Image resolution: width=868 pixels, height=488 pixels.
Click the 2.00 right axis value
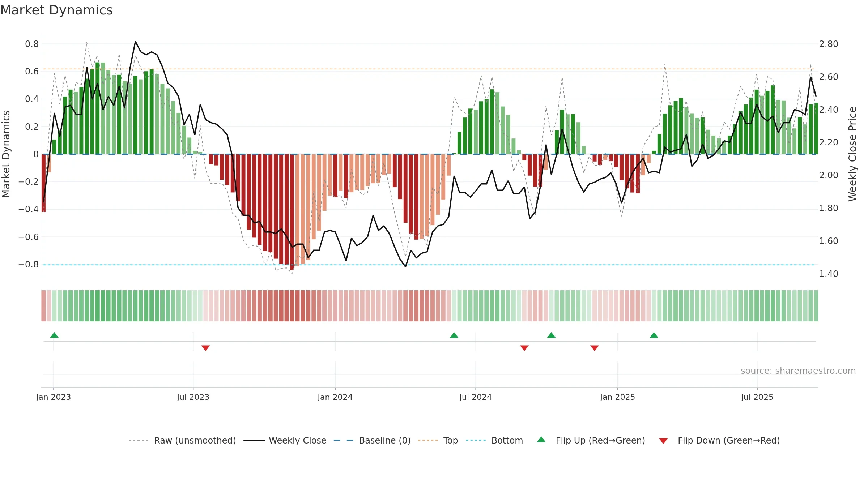point(829,175)
